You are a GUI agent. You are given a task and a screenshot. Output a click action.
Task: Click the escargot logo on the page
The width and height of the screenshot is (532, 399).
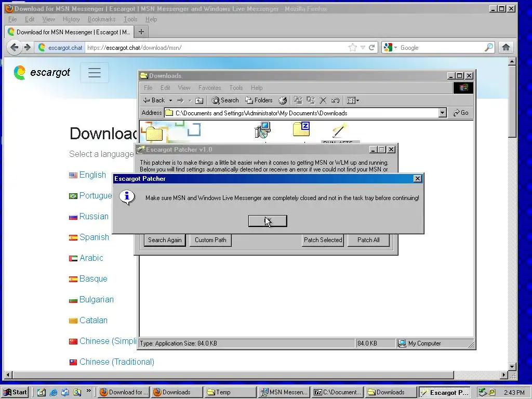(x=42, y=72)
